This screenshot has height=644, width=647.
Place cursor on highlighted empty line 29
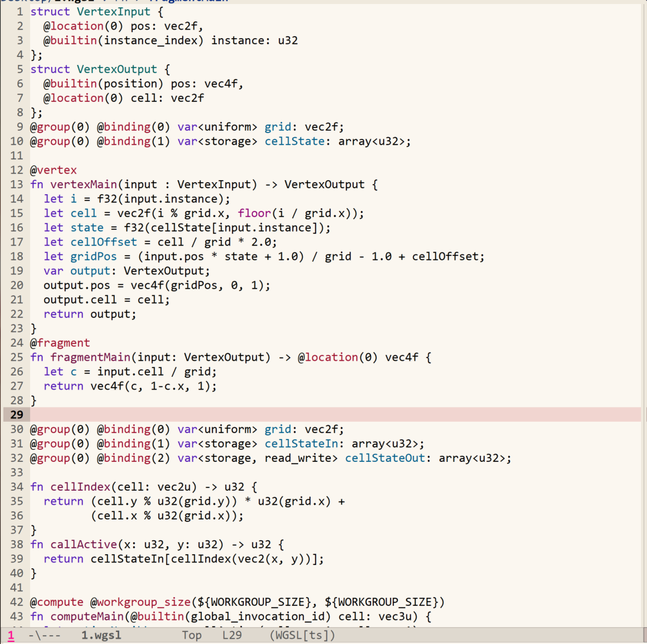(x=335, y=414)
